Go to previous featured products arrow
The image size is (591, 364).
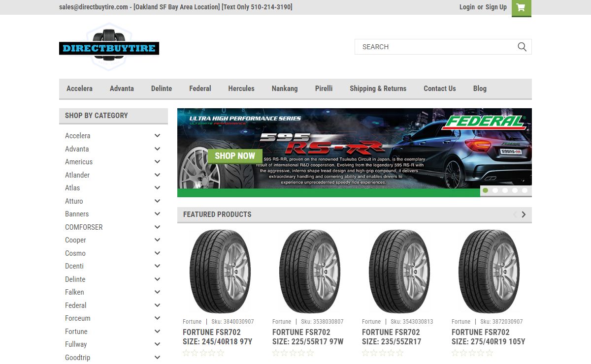[x=515, y=214]
